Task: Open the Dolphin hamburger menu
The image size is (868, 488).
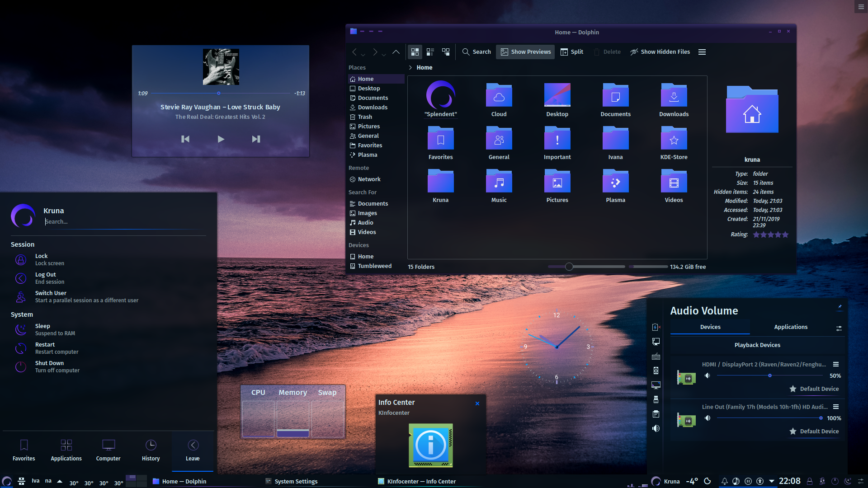Action: pyautogui.click(x=702, y=52)
